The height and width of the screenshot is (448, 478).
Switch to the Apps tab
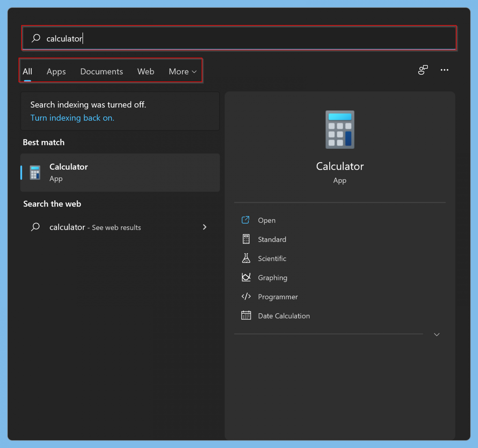point(56,72)
